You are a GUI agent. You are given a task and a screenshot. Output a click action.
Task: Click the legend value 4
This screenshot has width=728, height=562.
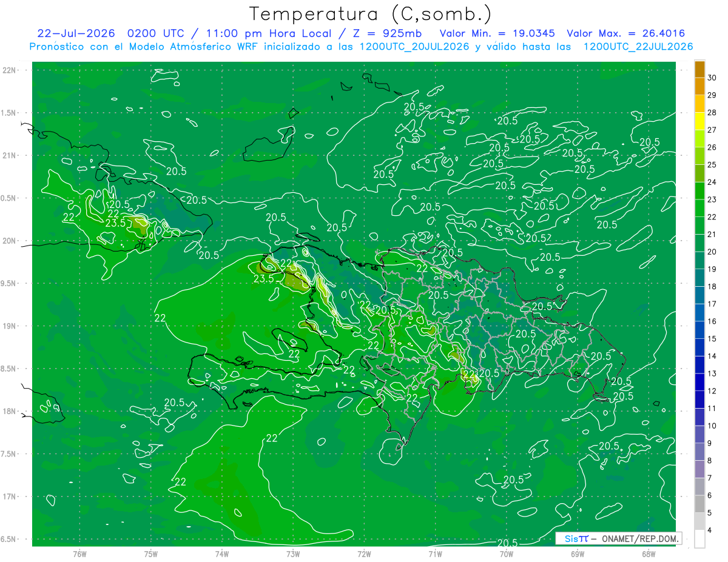coord(710,530)
